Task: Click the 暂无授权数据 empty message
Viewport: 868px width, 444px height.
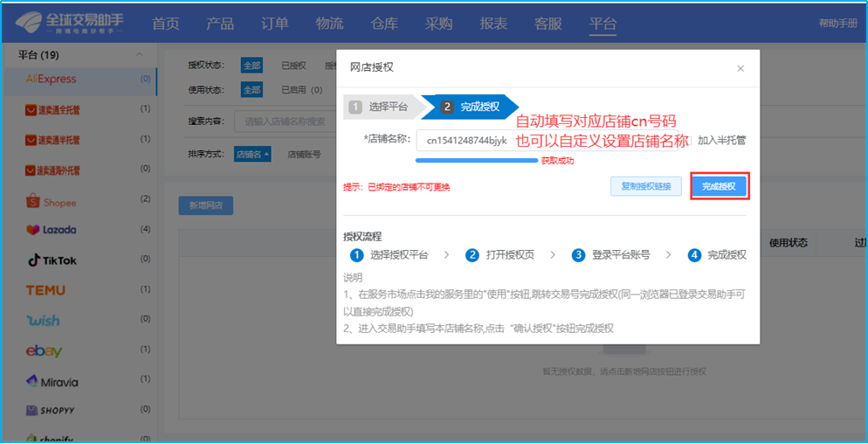Action: [623, 371]
